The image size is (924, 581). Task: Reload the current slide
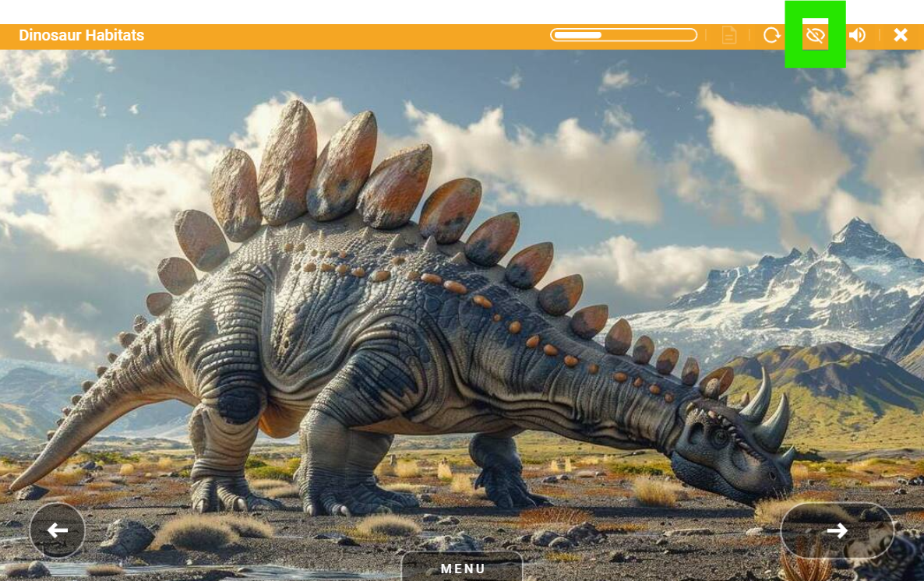771,35
